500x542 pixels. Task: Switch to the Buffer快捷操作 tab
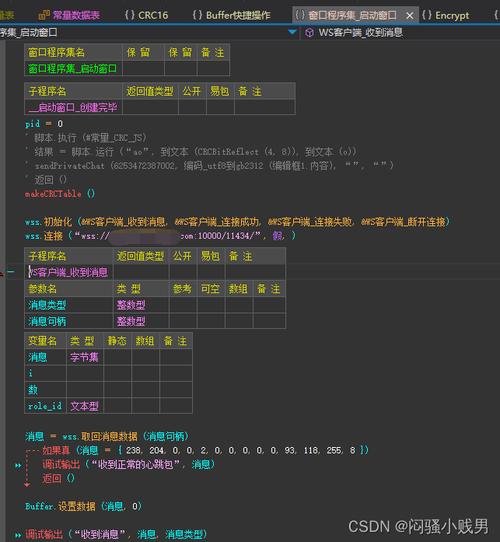pos(231,15)
